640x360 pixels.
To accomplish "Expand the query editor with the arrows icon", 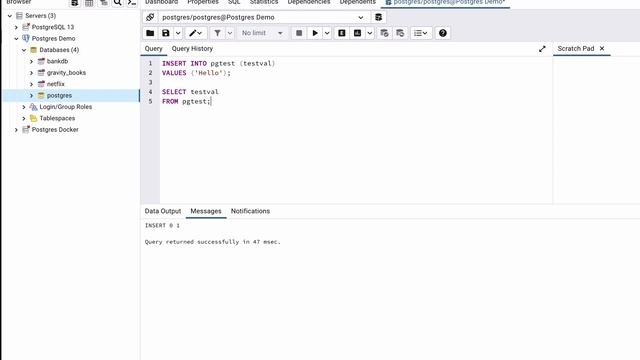I will click(x=542, y=49).
